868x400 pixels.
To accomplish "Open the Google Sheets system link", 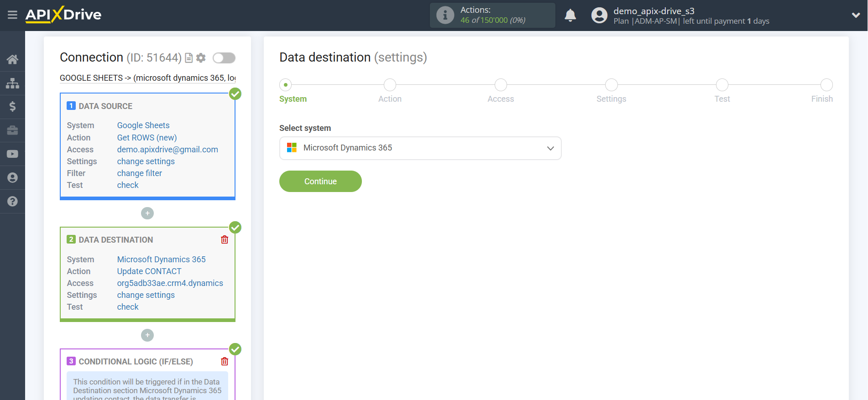I will click(143, 125).
